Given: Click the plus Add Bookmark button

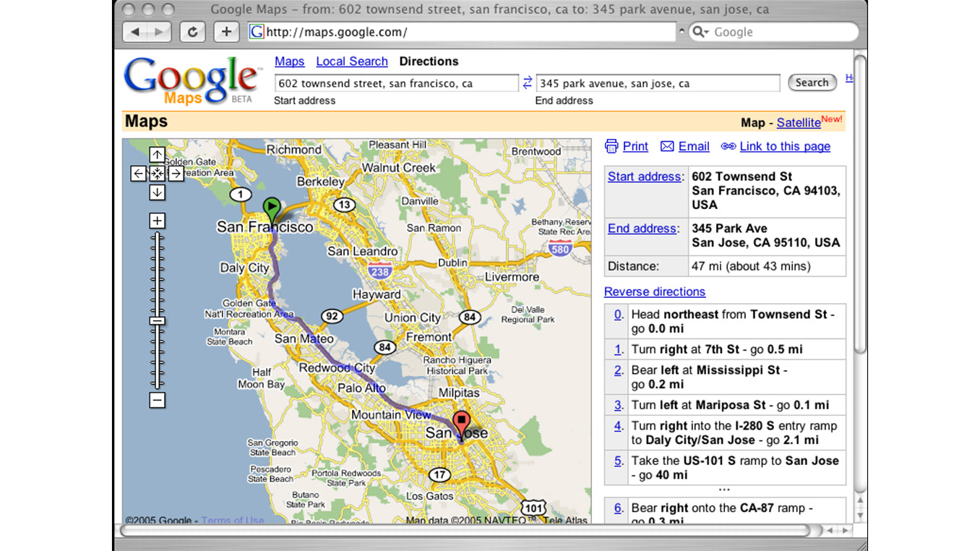Looking at the screenshot, I should (226, 32).
